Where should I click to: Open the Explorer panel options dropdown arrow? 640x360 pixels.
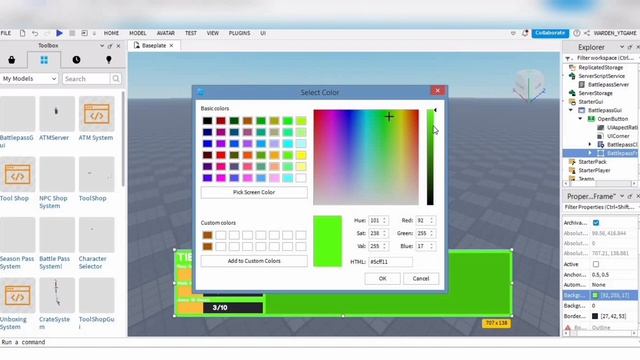click(622, 47)
